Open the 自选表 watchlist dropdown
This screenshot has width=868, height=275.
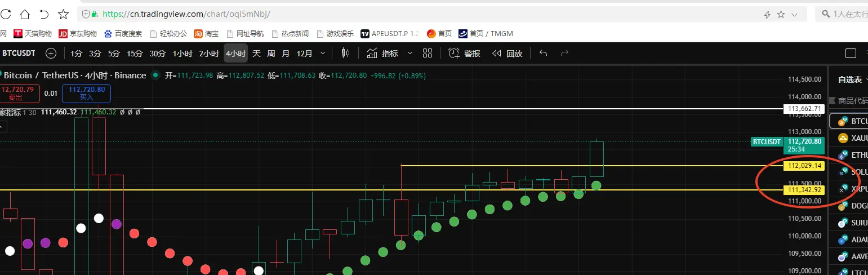(x=853, y=79)
